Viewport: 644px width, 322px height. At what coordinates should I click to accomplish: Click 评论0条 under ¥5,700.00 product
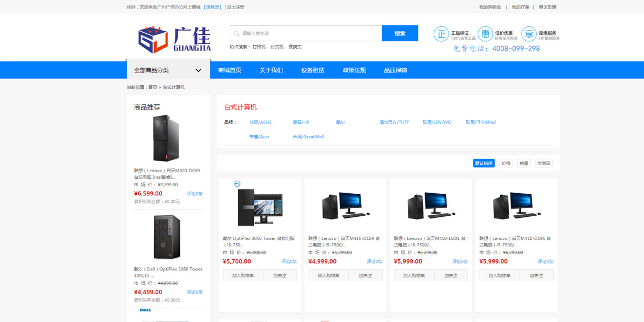click(289, 262)
